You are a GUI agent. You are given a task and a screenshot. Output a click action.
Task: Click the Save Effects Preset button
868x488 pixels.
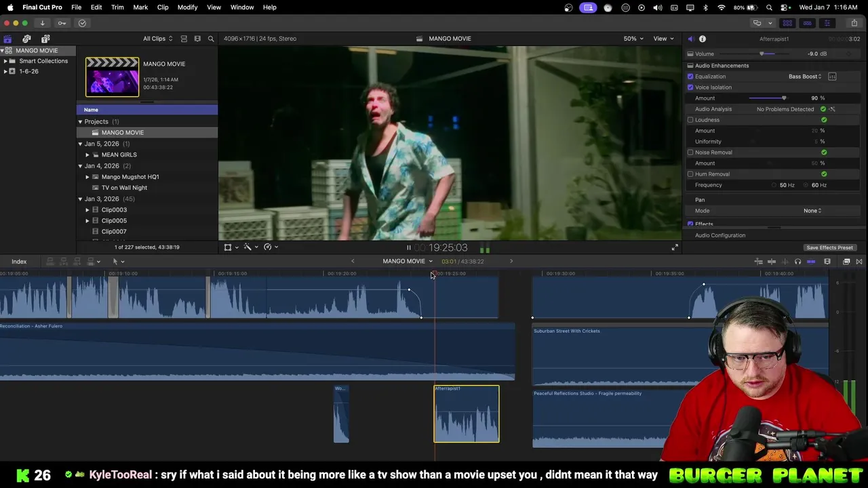(x=829, y=248)
